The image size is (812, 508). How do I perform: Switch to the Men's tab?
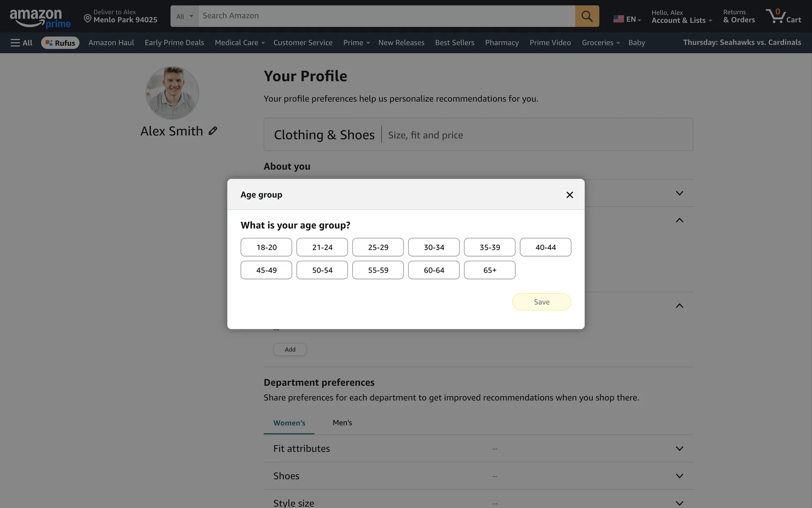pos(342,422)
